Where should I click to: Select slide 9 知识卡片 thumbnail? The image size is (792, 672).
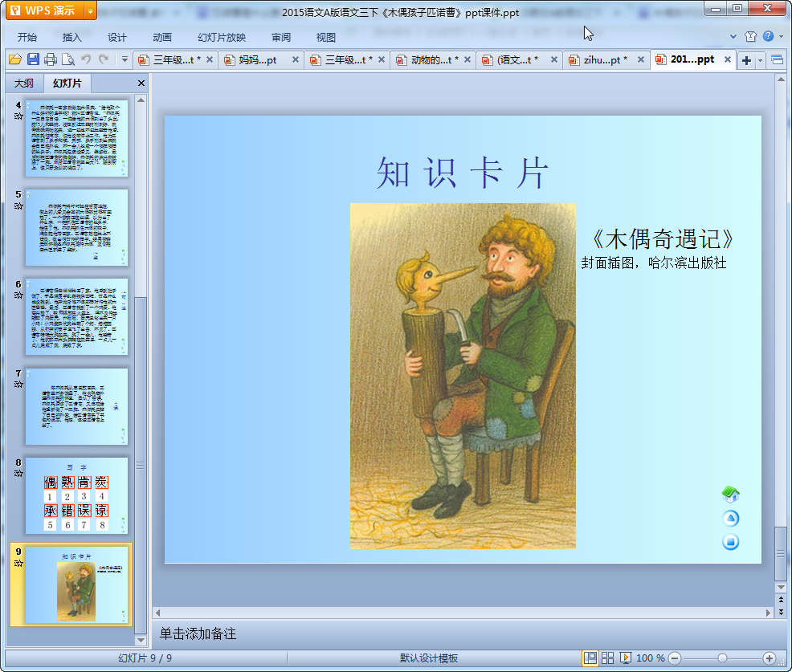(x=77, y=585)
